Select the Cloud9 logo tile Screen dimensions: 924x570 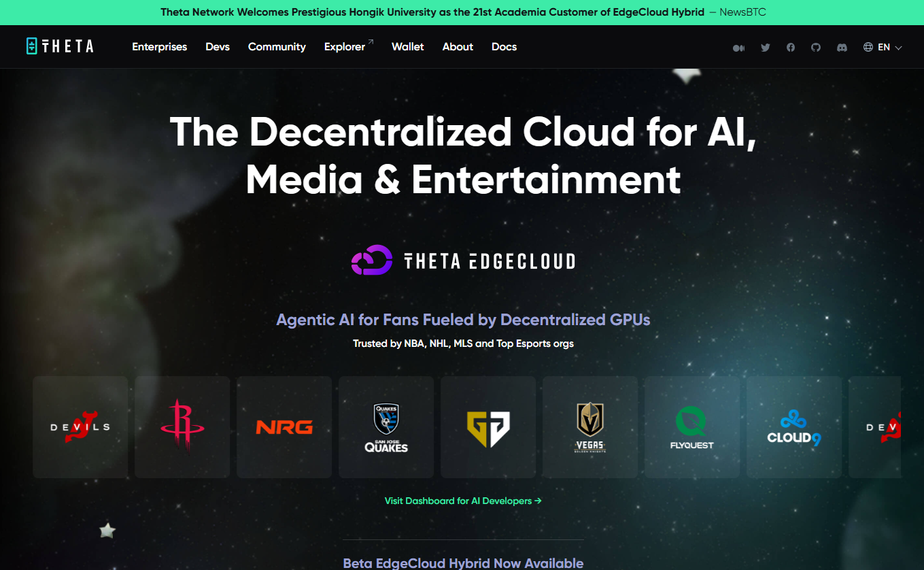[794, 427]
